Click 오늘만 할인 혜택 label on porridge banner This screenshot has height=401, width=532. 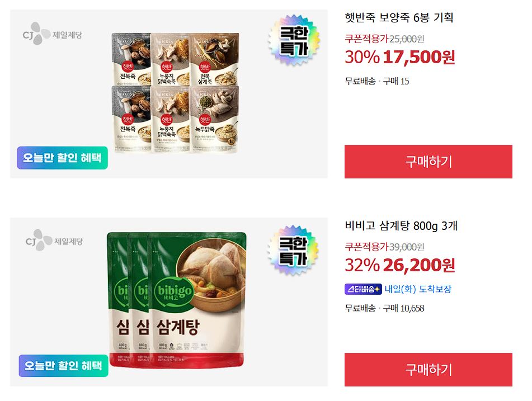click(x=63, y=158)
